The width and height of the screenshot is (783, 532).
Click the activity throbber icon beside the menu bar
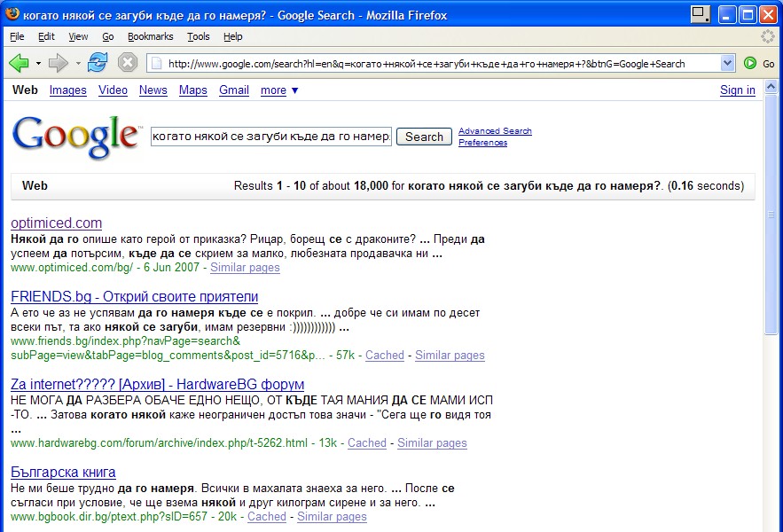pos(768,36)
